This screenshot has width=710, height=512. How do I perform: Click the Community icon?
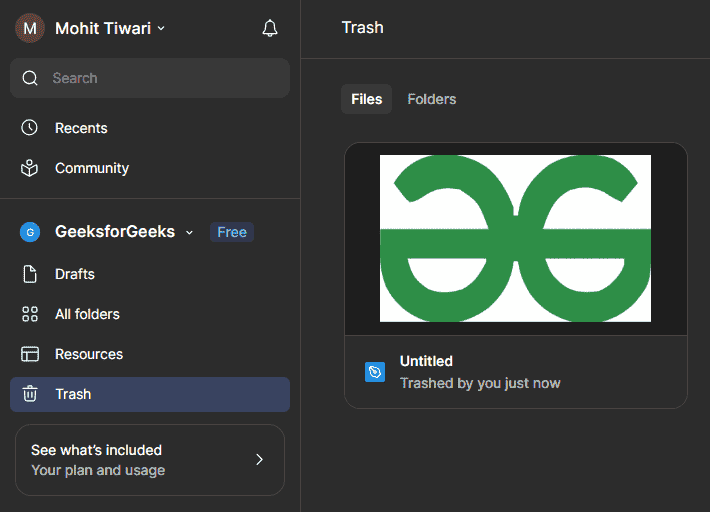pyautogui.click(x=29, y=168)
